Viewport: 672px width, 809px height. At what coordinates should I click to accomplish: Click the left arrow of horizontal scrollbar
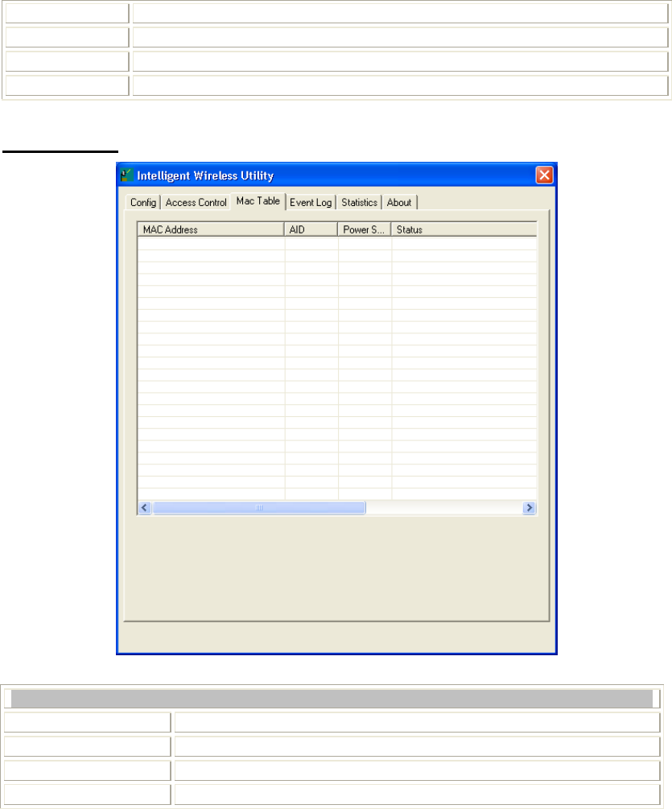click(x=145, y=508)
